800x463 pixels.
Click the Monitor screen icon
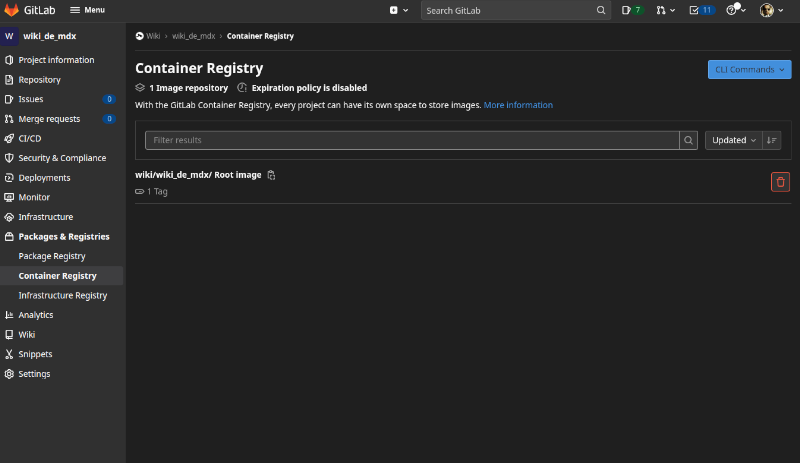point(9,197)
